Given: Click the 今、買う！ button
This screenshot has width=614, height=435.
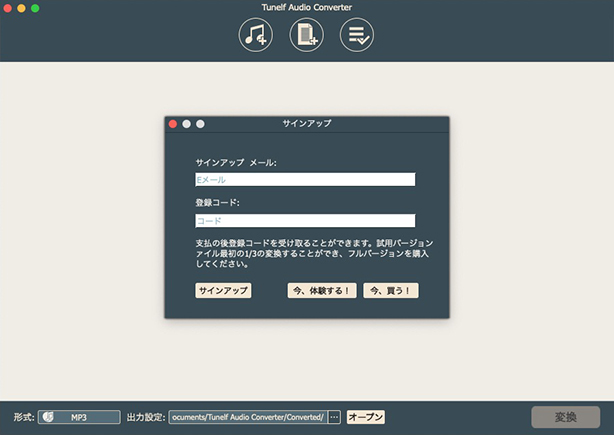Looking at the screenshot, I should 391,291.
